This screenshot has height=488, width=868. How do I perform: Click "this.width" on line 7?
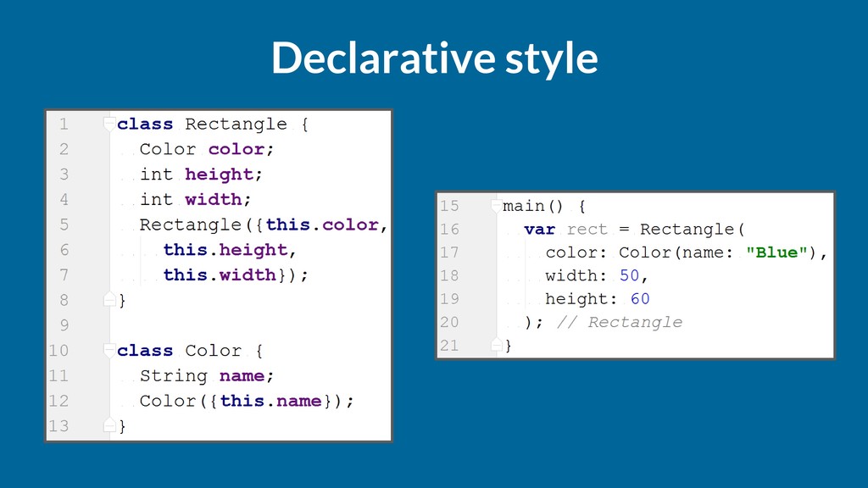pos(220,275)
